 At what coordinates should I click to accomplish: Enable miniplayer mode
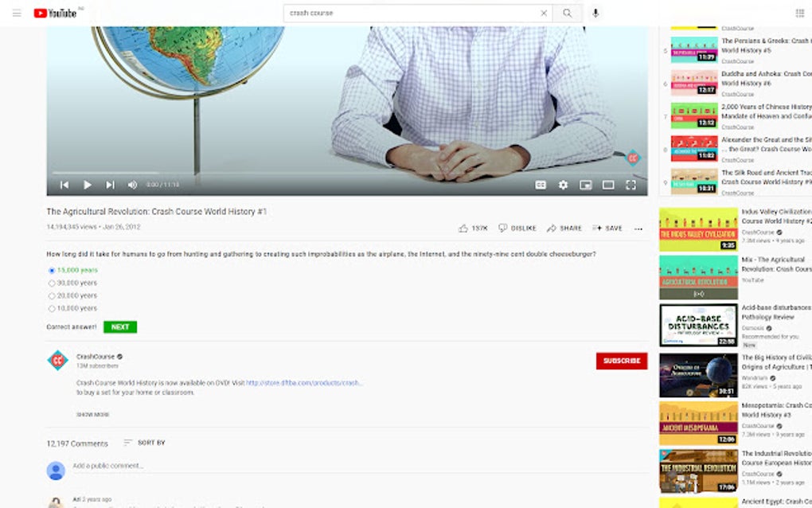(586, 185)
